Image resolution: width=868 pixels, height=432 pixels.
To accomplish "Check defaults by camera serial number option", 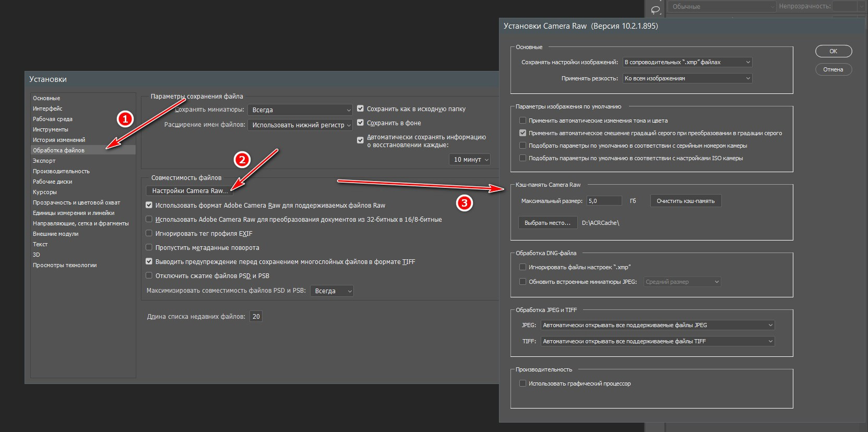I will (x=522, y=146).
